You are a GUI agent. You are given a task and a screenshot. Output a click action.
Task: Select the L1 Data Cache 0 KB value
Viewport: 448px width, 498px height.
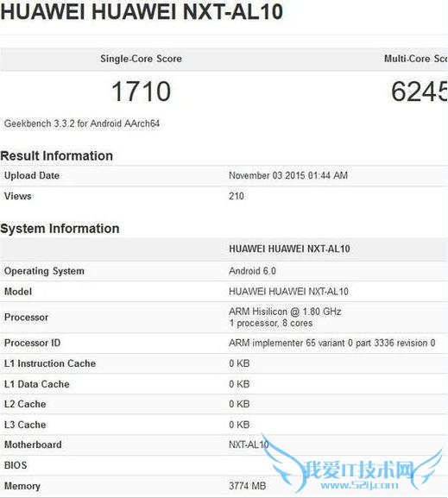coord(239,384)
